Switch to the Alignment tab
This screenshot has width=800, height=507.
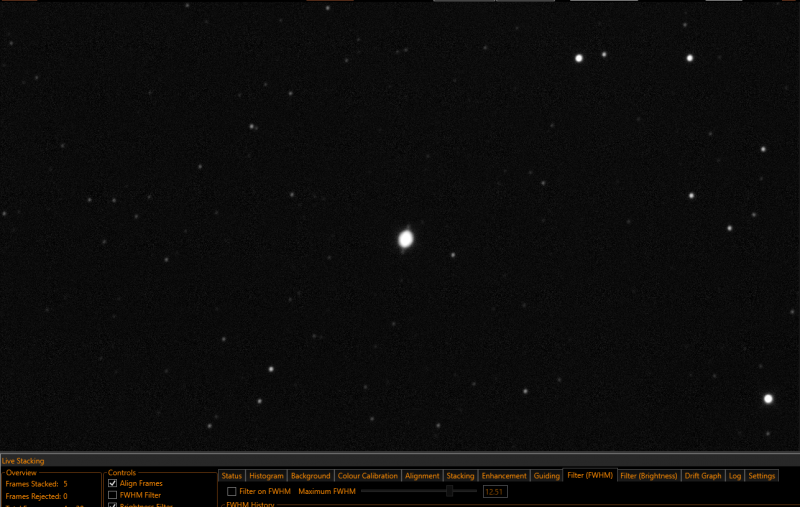point(422,476)
